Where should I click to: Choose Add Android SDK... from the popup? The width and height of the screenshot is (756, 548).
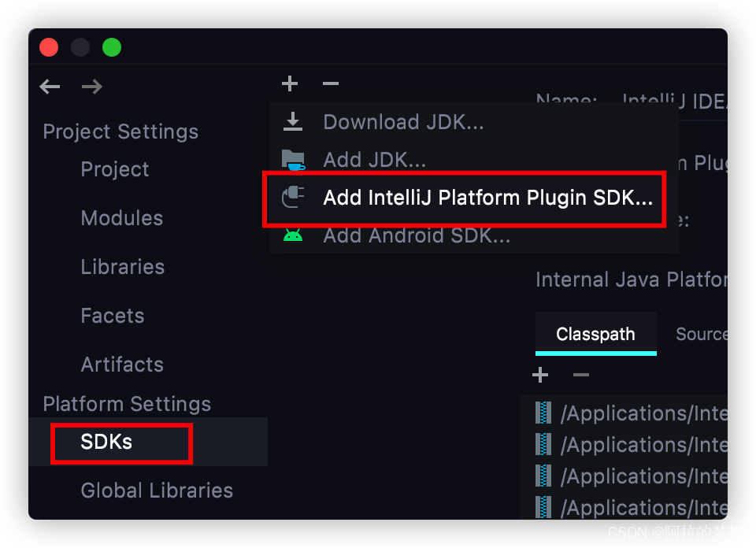click(473, 235)
